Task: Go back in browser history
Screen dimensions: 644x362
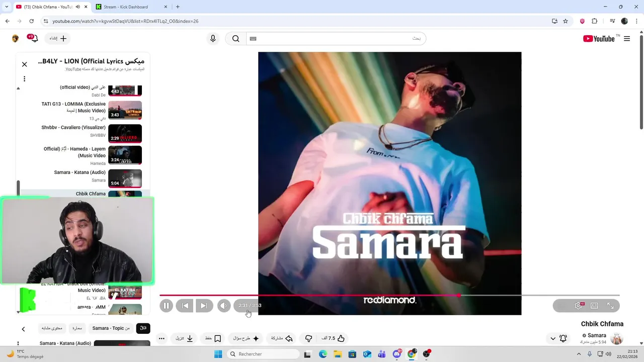Action: (x=7, y=21)
